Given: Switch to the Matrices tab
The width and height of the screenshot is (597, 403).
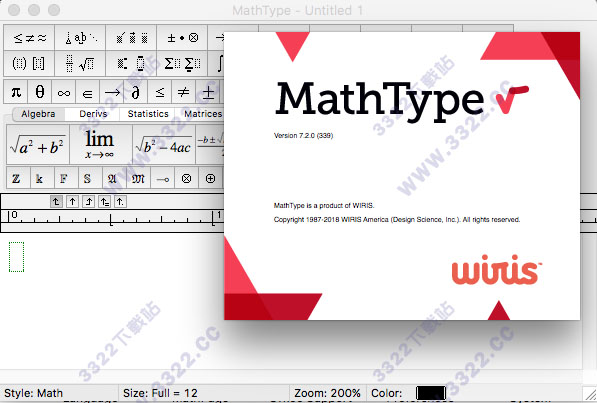Looking at the screenshot, I should 202,114.
